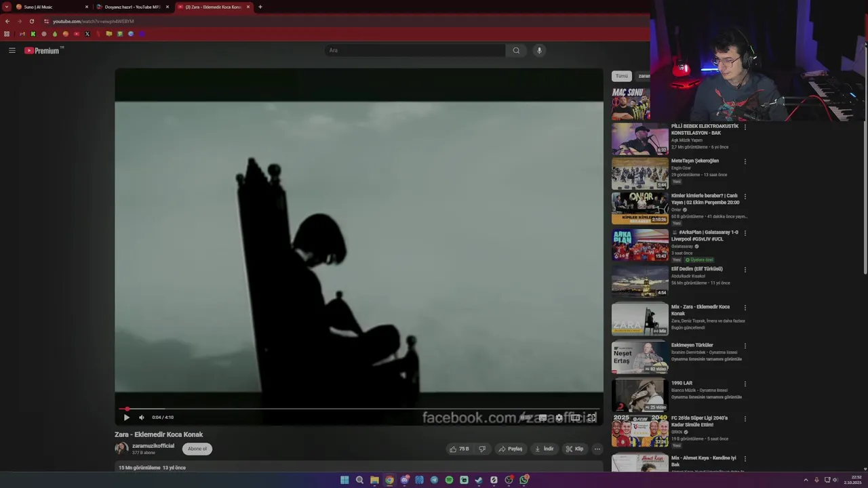Open the Gmail bookmark icon
The height and width of the screenshot is (488, 868).
pos(22,34)
